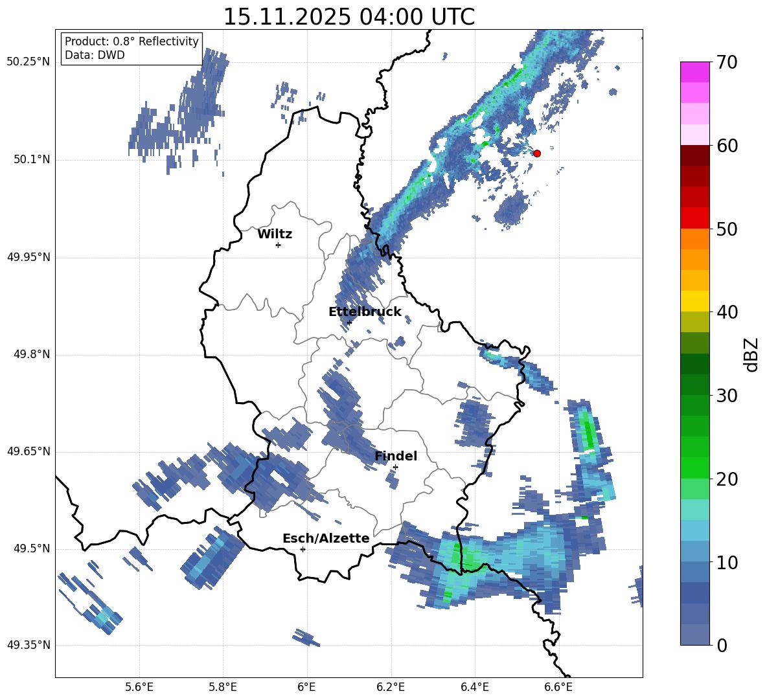The width and height of the screenshot is (767, 700).
Task: Click the Ettelbruck location cross marker
Action: [349, 322]
